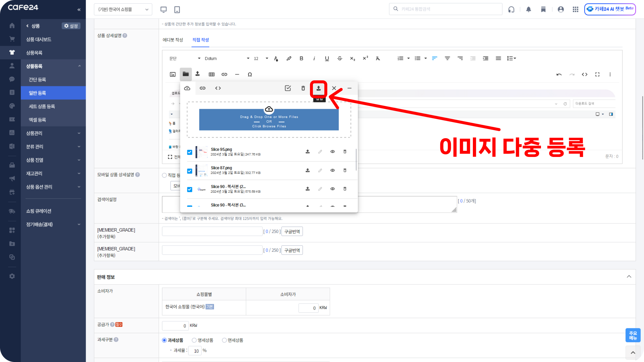This screenshot has width=644, height=362.
Task: Click the undo arrow in editor
Action: click(x=559, y=74)
